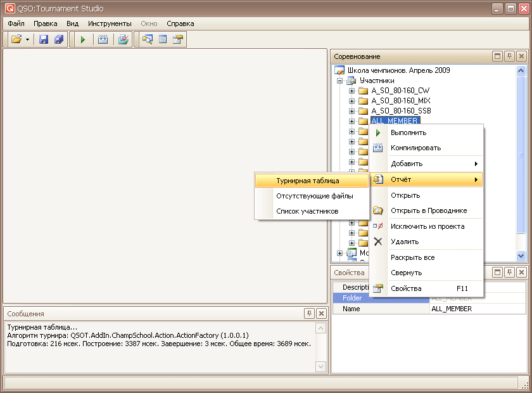Click the Save floppy disk icon
Screen dimensions: 532x393
point(44,39)
